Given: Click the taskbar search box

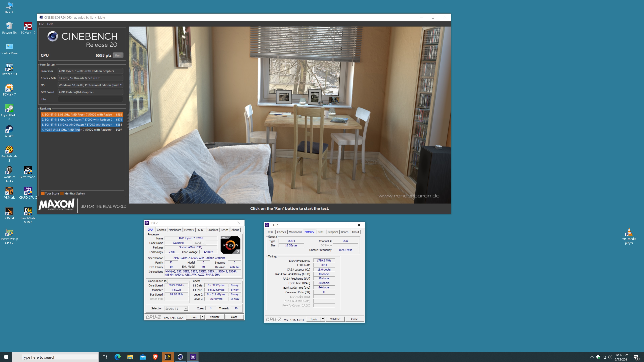Looking at the screenshot, I should pos(55,357).
